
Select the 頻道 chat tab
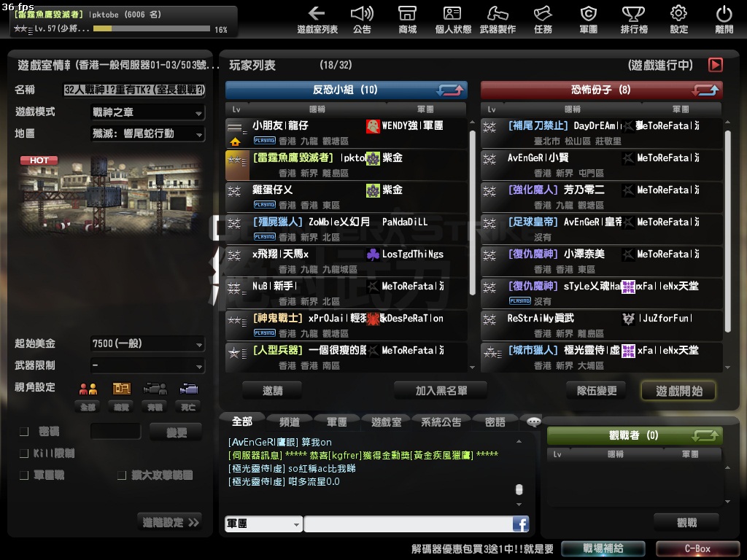click(289, 421)
